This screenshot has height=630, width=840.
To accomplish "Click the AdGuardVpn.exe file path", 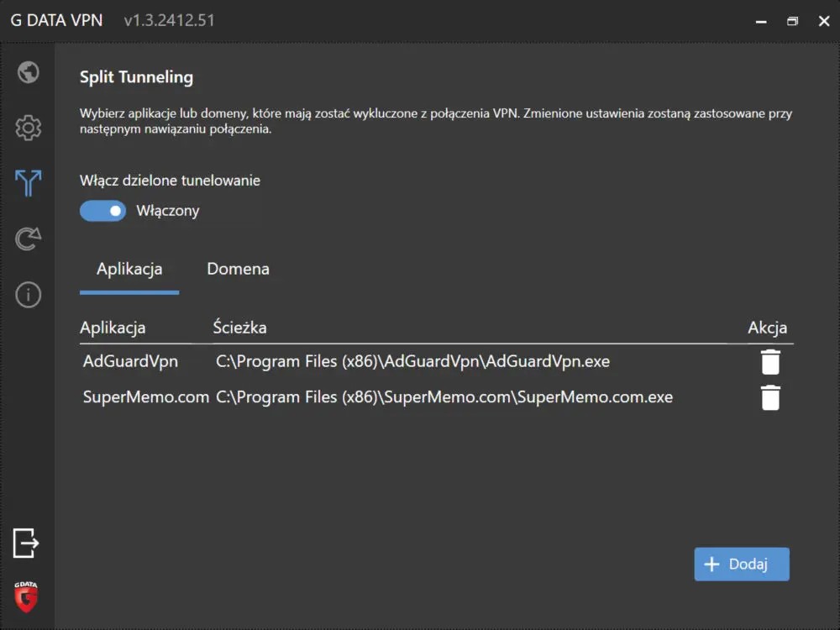I will click(412, 362).
